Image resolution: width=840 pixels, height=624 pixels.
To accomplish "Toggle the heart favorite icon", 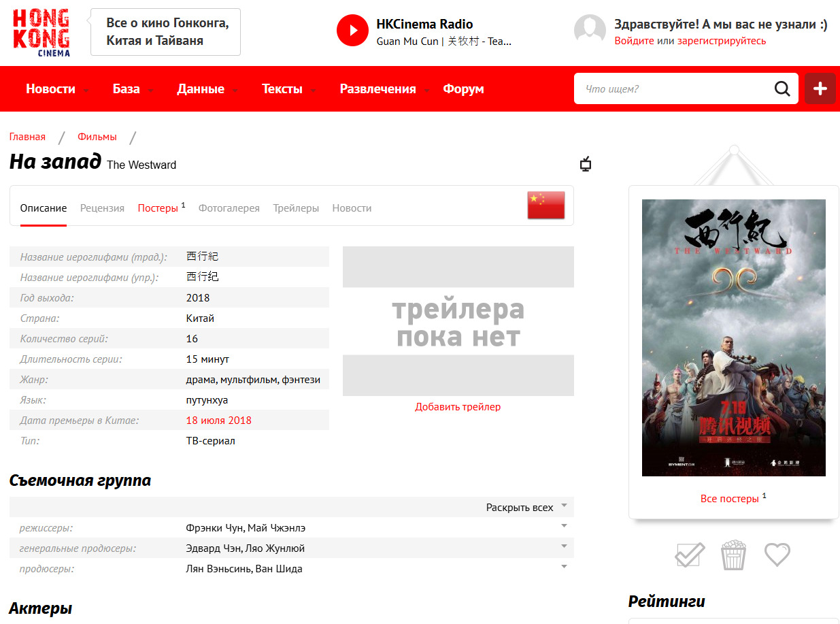I will (777, 555).
